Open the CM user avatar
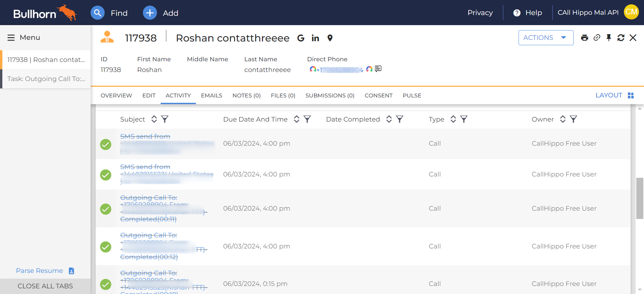644x294 pixels. 631,12
